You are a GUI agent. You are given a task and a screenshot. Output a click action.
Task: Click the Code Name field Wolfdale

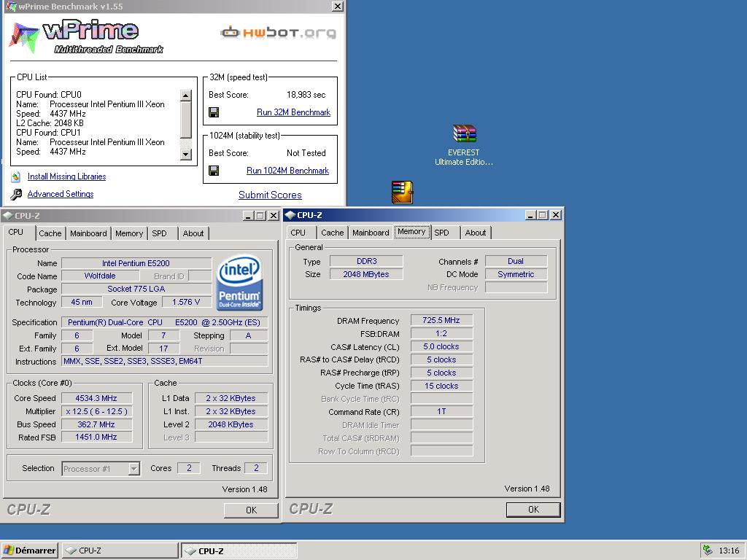click(101, 276)
